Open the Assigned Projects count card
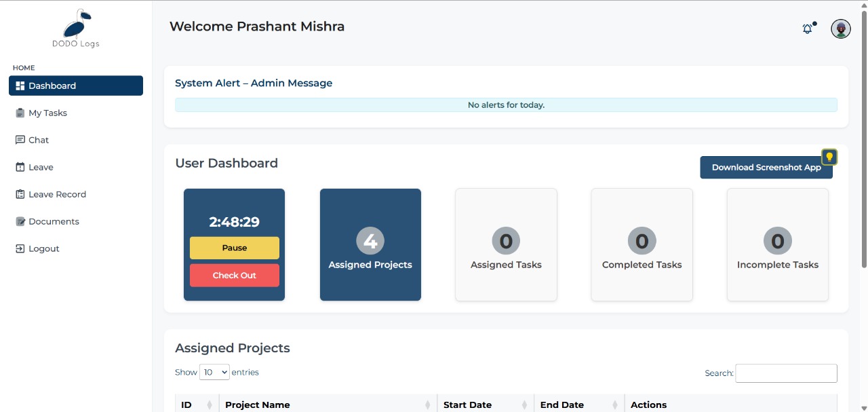868x412 pixels. tap(370, 244)
